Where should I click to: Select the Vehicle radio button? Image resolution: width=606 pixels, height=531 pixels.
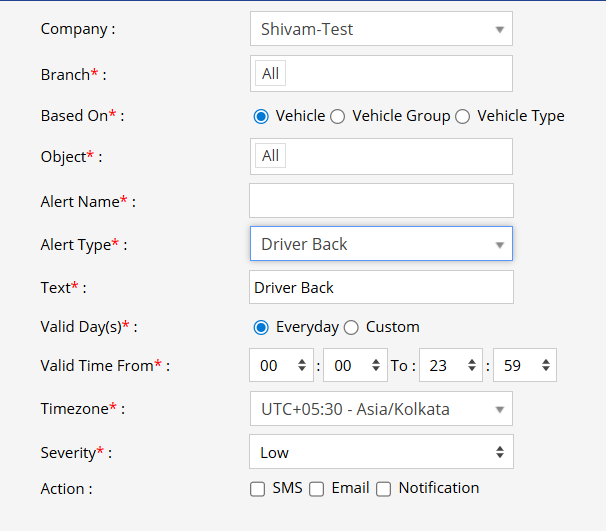tap(261, 116)
